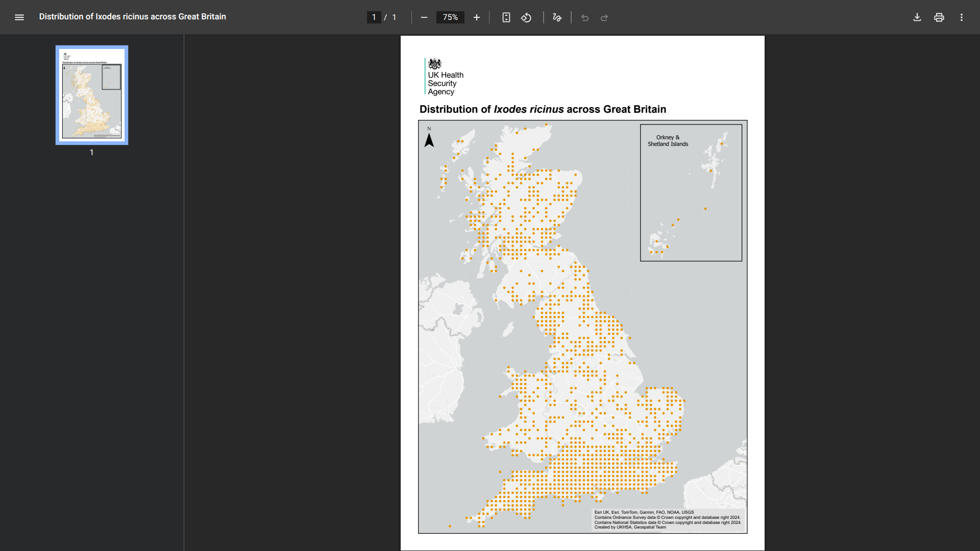Click the undo arrow icon

(585, 18)
